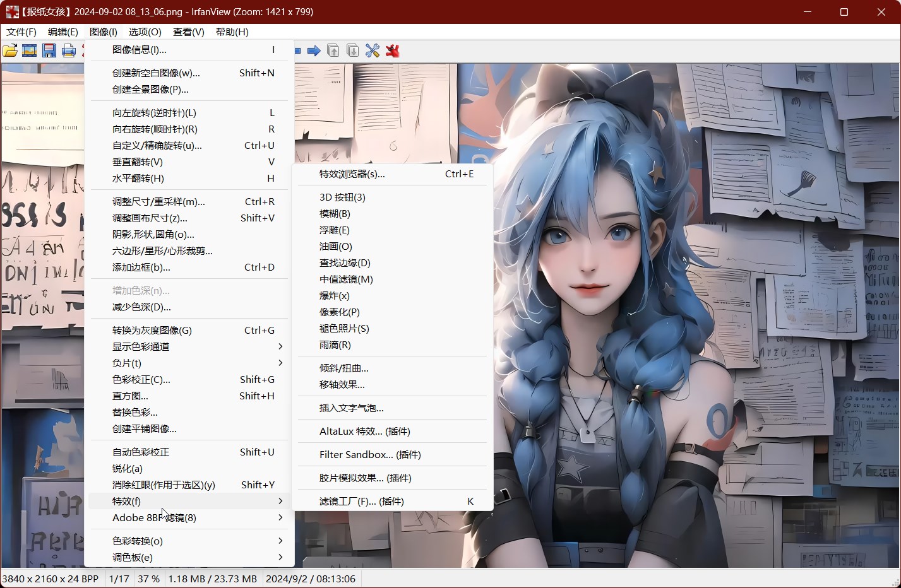The image size is (901, 588).
Task: Click the 1/17 page counter in status bar
Action: pyautogui.click(x=119, y=578)
